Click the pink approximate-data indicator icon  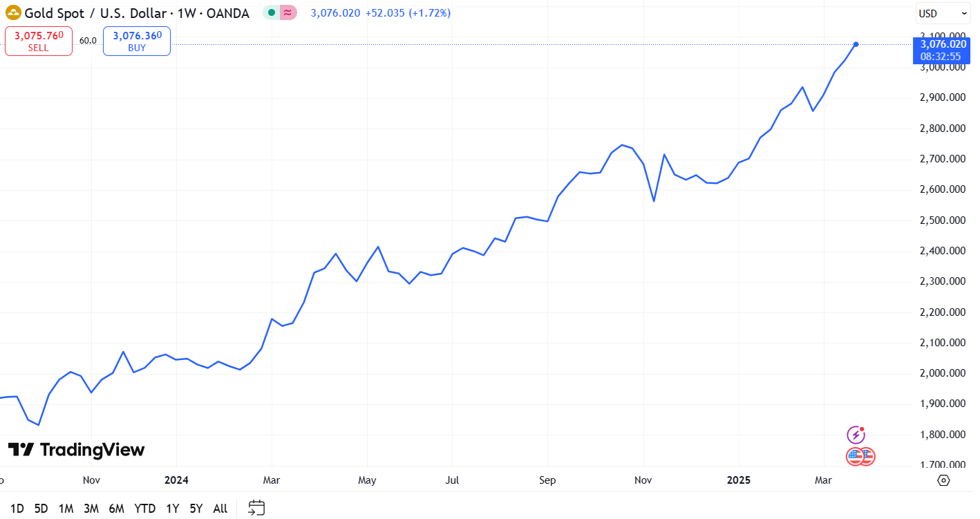(288, 12)
